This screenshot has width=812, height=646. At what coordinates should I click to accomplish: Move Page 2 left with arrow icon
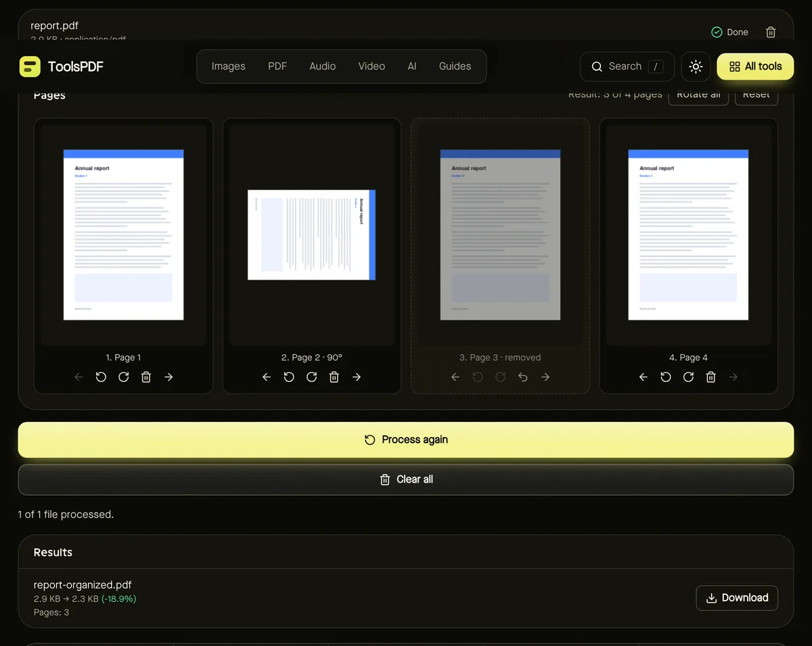point(267,377)
